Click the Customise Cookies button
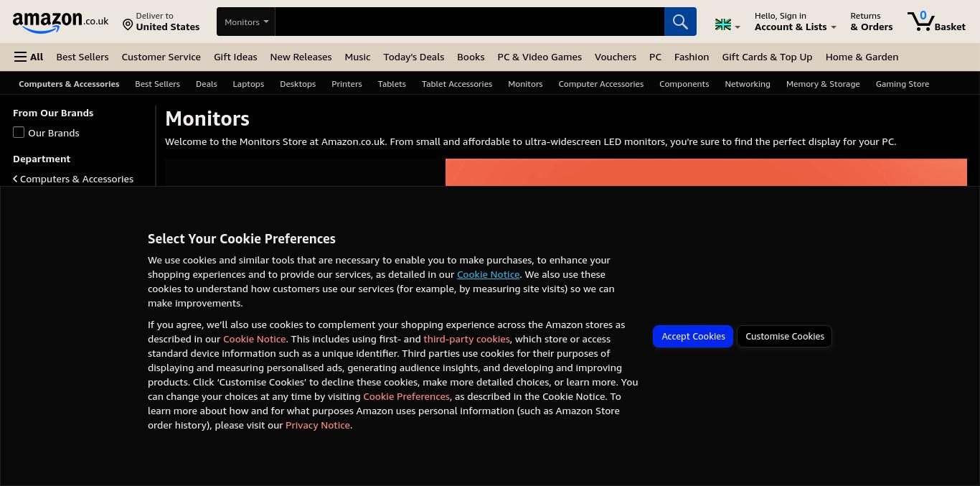 click(x=785, y=336)
